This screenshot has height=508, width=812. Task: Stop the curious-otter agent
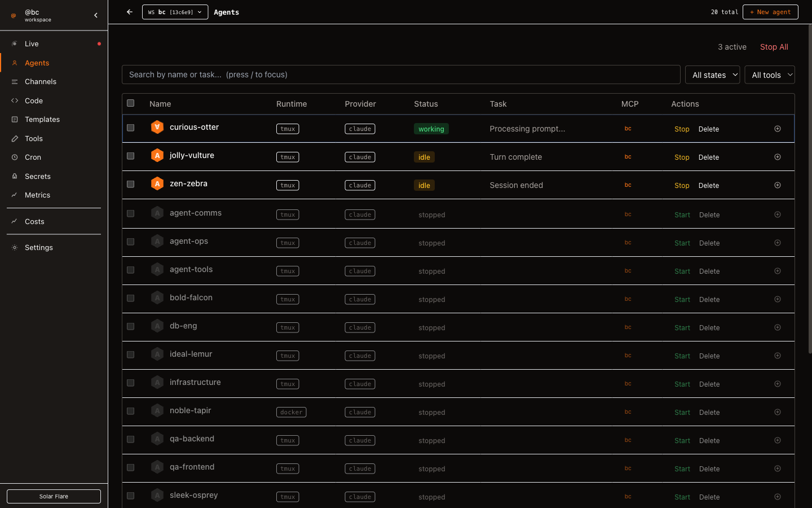pos(682,129)
